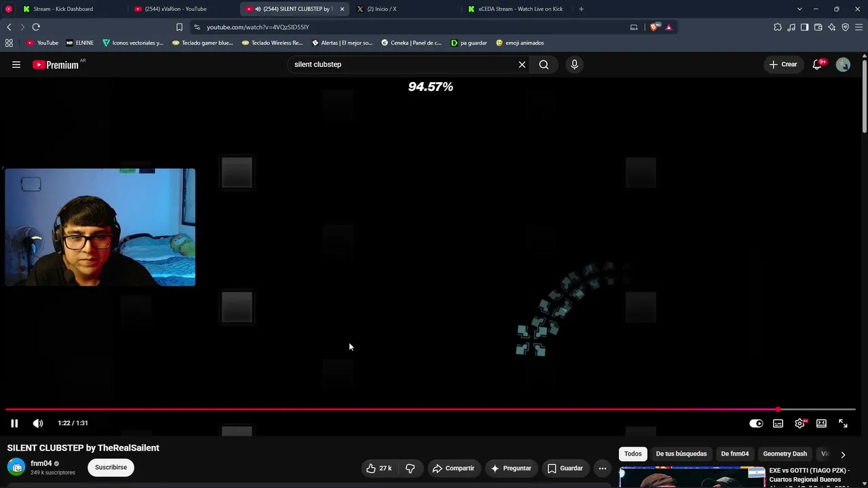Open Leo AI sparkle icon
Screen dimensions: 868x488
[x=831, y=27]
